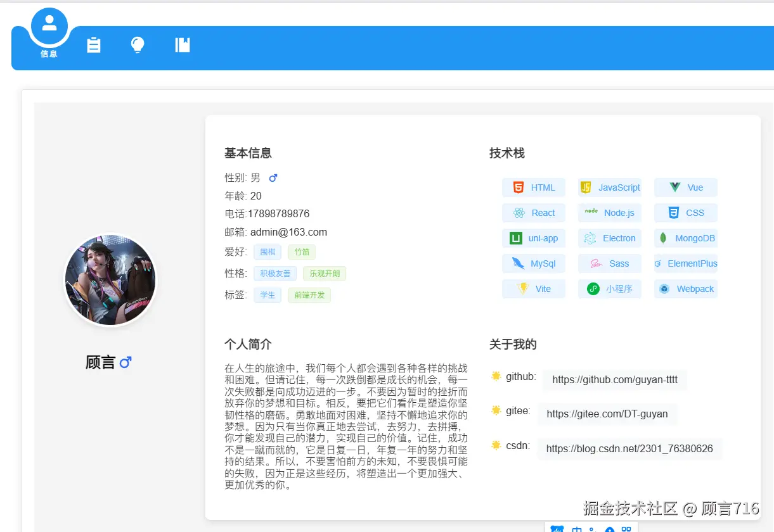The width and height of the screenshot is (774, 532).
Task: Click the Vue tech stack tag
Action: pos(685,187)
